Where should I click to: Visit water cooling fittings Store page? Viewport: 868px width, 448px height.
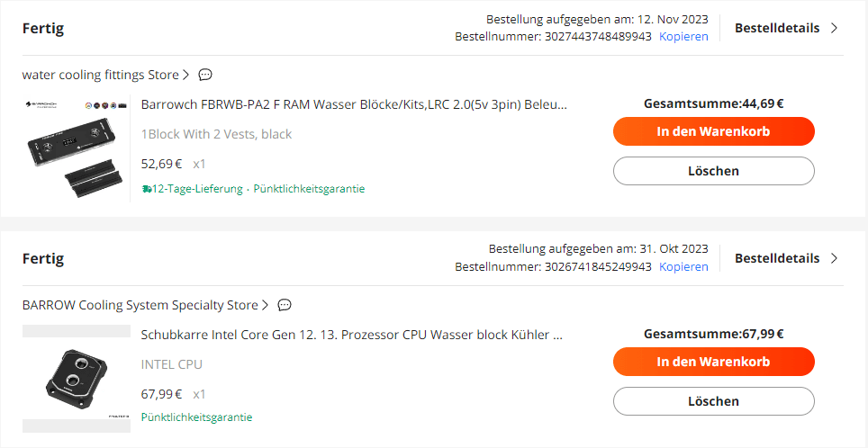(100, 75)
